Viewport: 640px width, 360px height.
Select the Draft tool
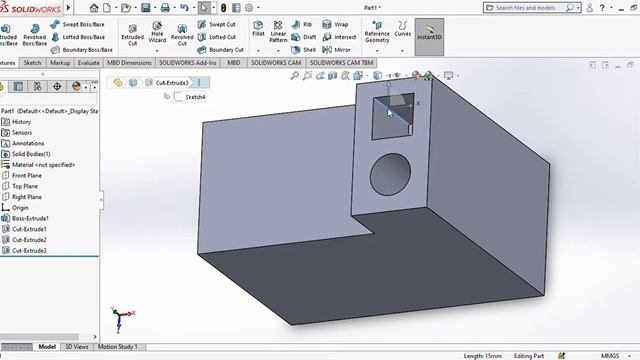click(x=304, y=37)
